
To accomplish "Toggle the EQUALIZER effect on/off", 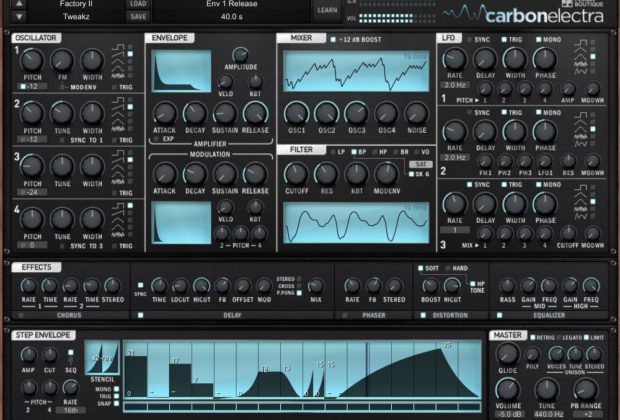I will pyautogui.click(x=499, y=315).
